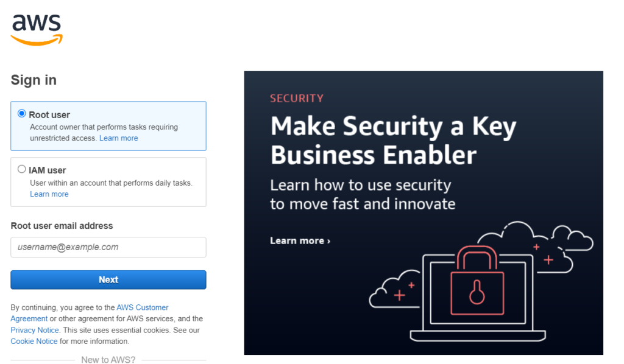Click the AWS logo

(37, 30)
